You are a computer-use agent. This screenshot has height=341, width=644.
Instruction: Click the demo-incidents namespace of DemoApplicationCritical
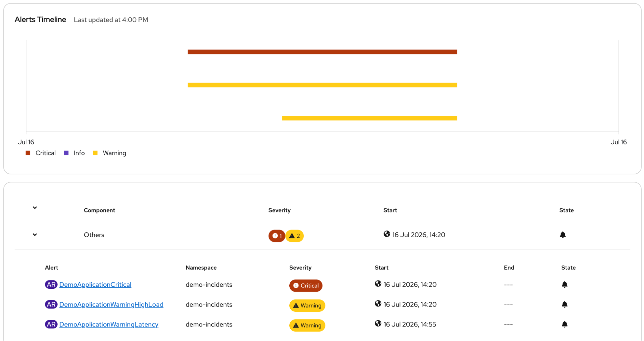[209, 285]
